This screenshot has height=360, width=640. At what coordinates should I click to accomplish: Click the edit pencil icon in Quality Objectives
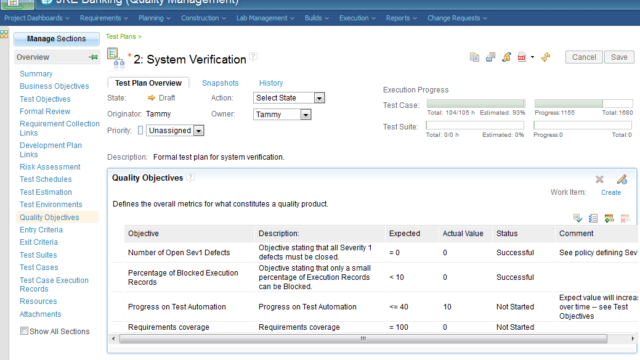point(622,179)
